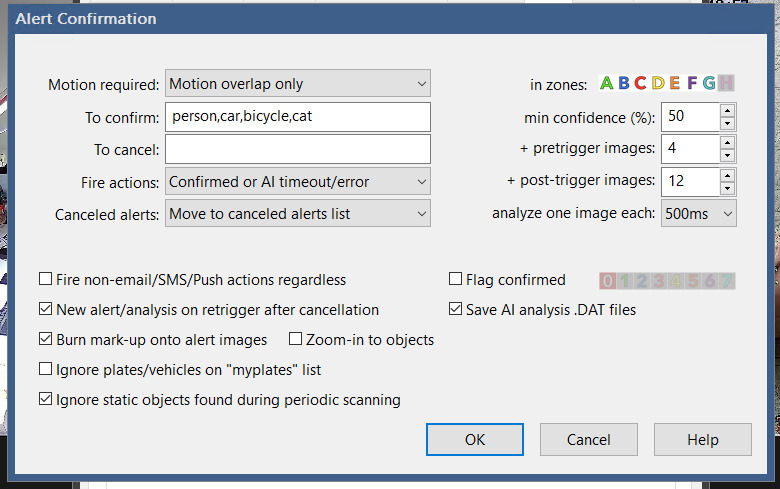Image resolution: width=780 pixels, height=489 pixels.
Task: Enable the grayed-out zone H icon
Action: (x=726, y=83)
